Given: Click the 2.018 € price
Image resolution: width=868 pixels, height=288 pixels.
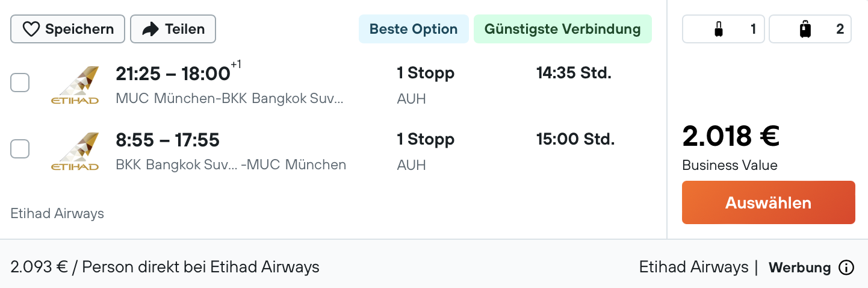Looking at the screenshot, I should [731, 136].
